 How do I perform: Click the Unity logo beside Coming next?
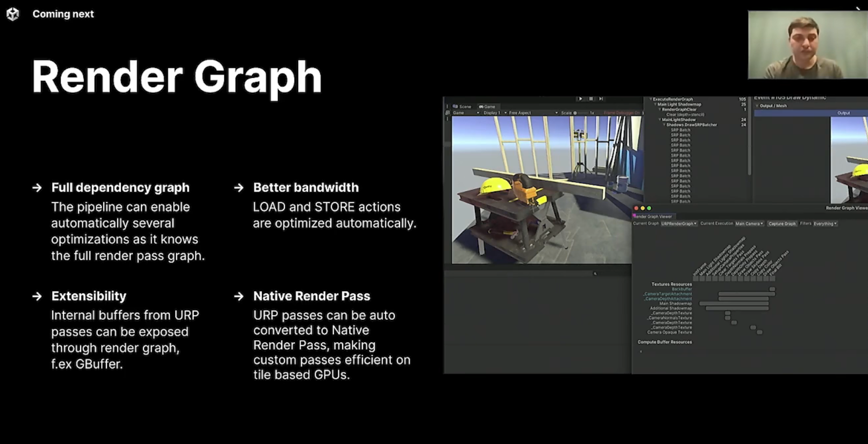pyautogui.click(x=13, y=14)
